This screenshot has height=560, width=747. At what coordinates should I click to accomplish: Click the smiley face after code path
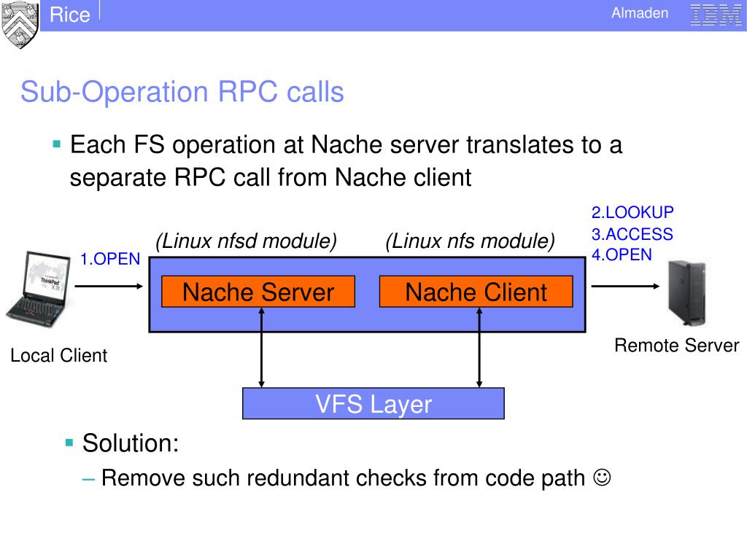click(x=602, y=477)
